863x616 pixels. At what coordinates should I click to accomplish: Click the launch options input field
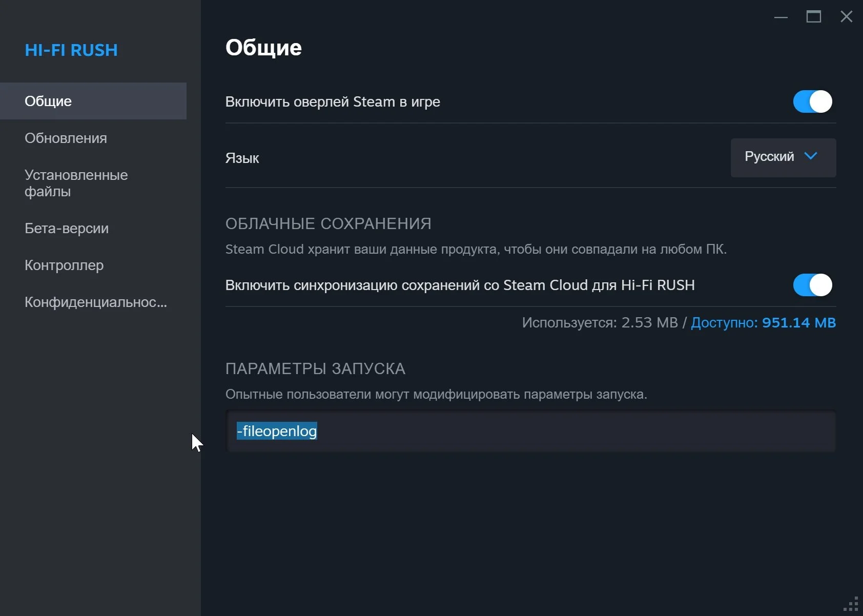click(530, 431)
